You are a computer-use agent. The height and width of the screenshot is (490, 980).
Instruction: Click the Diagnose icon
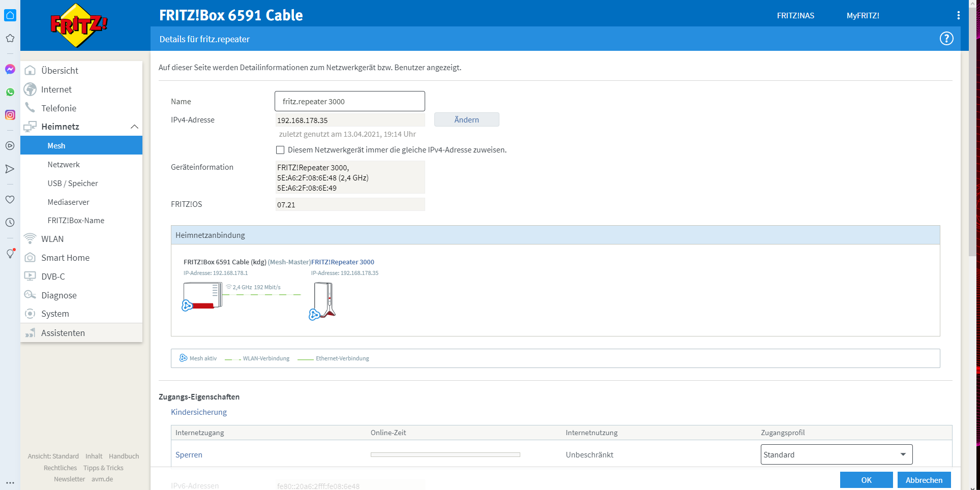(31, 295)
